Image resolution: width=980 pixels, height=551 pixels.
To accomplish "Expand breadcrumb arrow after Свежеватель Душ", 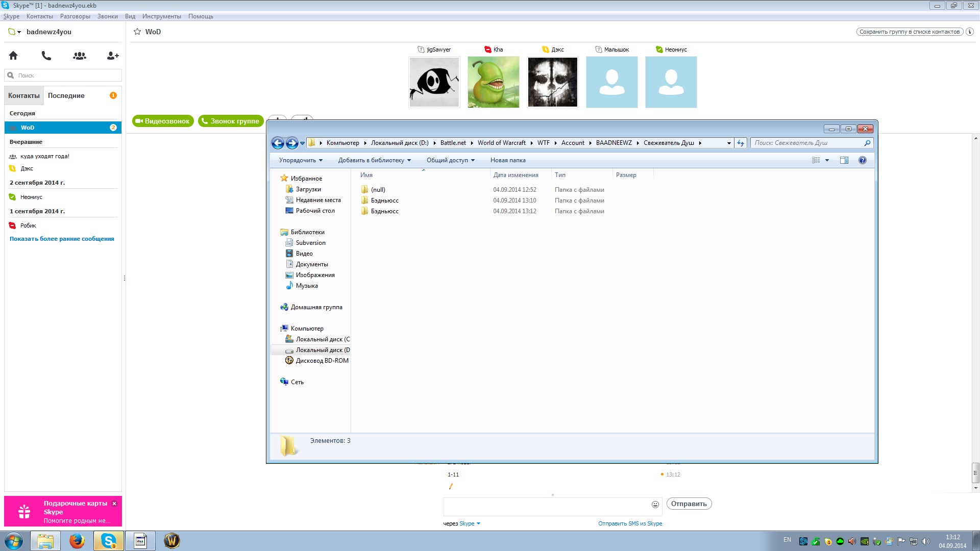I will 700,143.
